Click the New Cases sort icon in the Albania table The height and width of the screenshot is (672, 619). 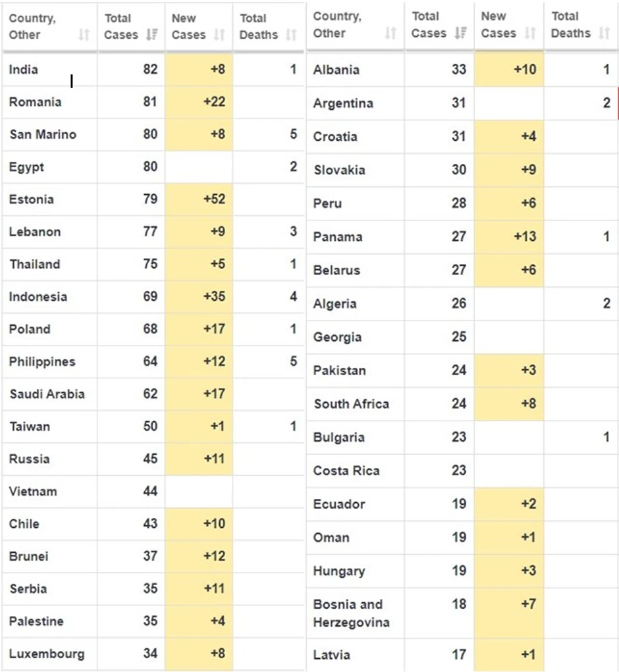click(x=530, y=33)
